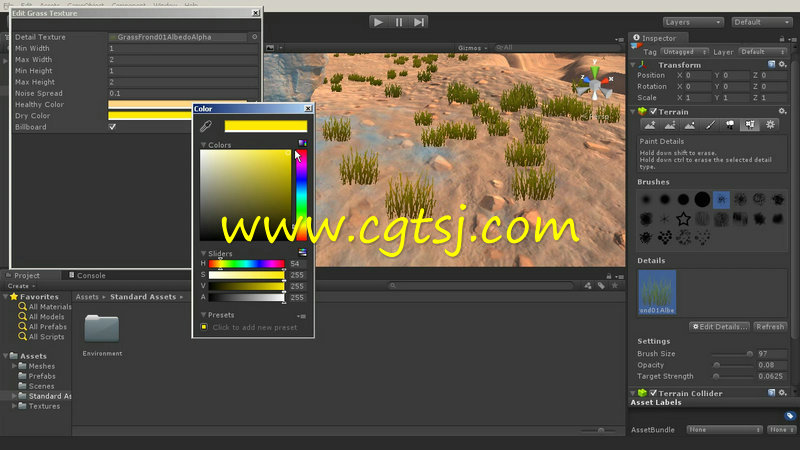This screenshot has width=800, height=450.
Task: Open the Layer Default dropdown in Inspector
Action: [762, 52]
